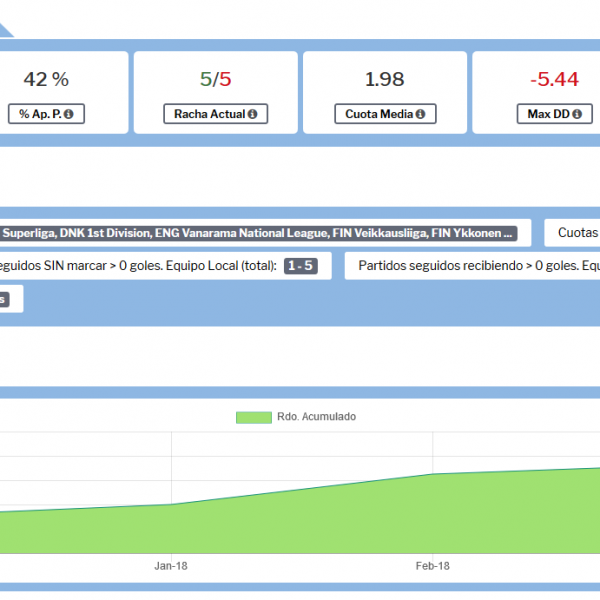Click the Cuotas filter box

point(572,233)
